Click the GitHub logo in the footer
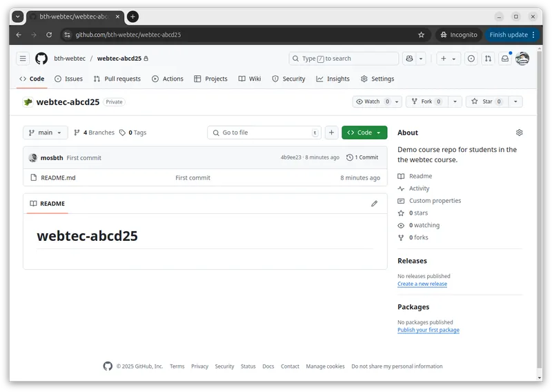The width and height of the screenshot is (552, 392). (108, 366)
